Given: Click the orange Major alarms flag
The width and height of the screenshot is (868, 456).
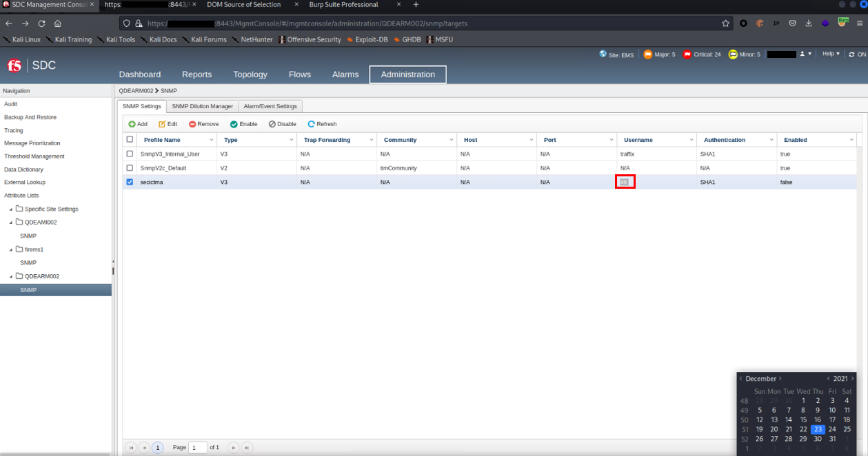Looking at the screenshot, I should point(647,54).
